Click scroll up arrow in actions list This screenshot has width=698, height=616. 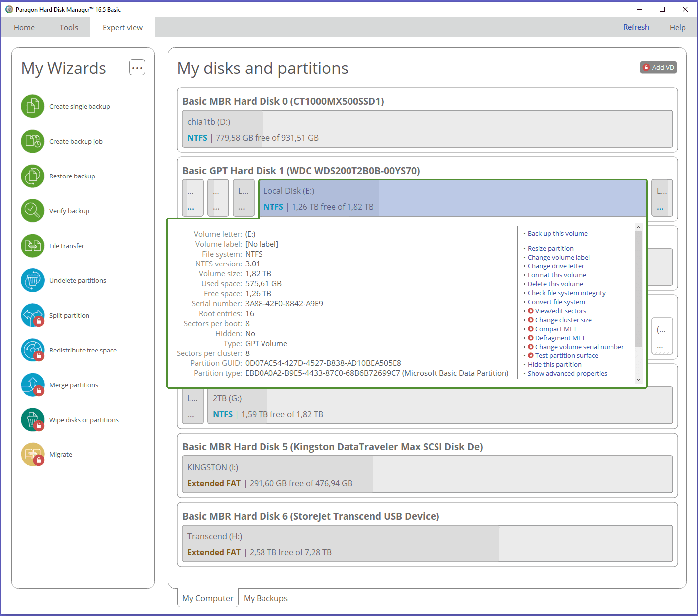pos(639,228)
